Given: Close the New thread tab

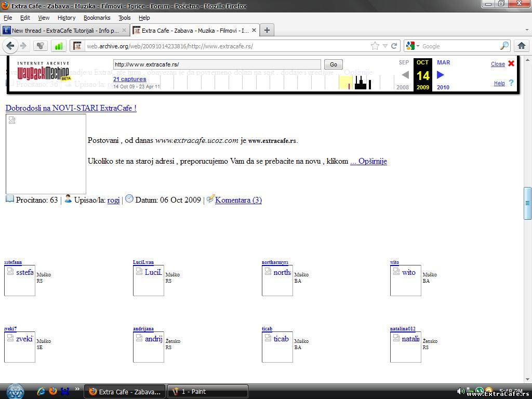Looking at the screenshot, I should pyautogui.click(x=124, y=30).
